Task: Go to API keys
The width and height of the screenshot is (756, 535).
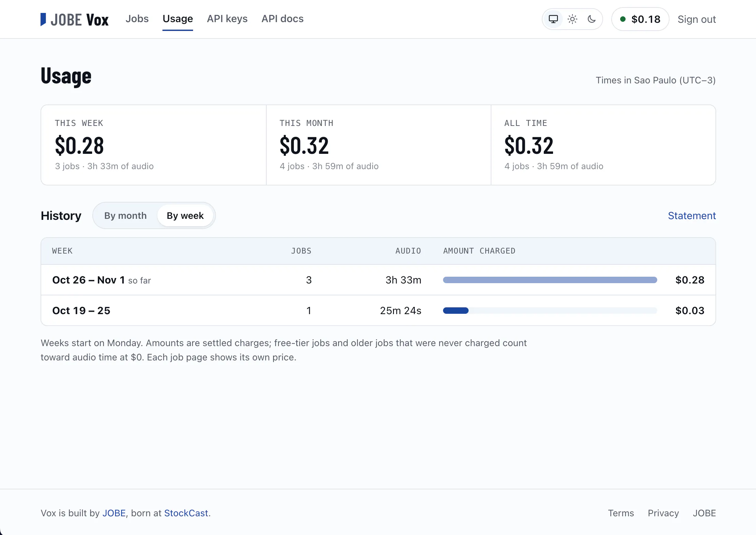Action: 227,19
